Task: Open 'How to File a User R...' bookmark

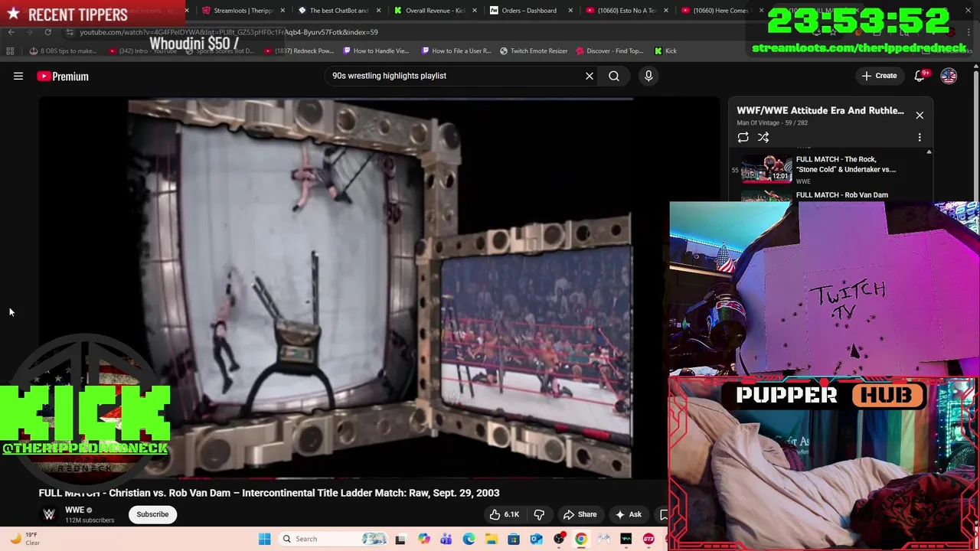Action: 456,51
